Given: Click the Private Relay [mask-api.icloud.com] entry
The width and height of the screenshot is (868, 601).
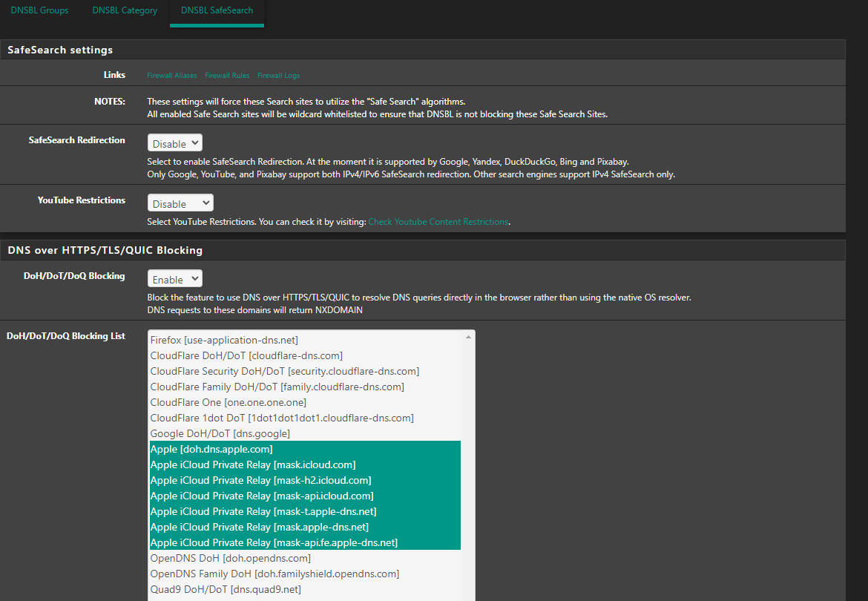Looking at the screenshot, I should (x=305, y=496).
